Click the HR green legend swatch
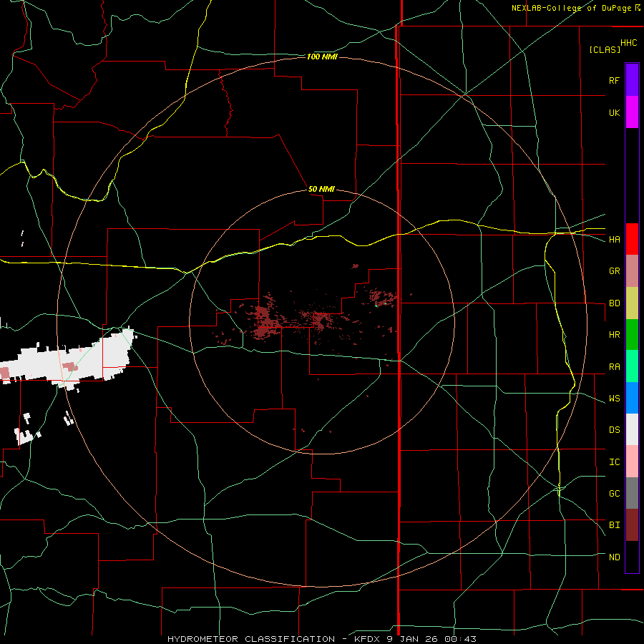644x644 pixels. (x=632, y=335)
